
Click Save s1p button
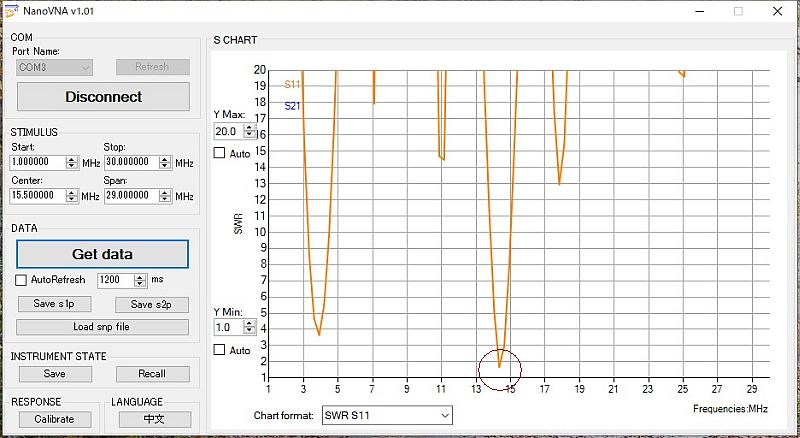coord(54,304)
